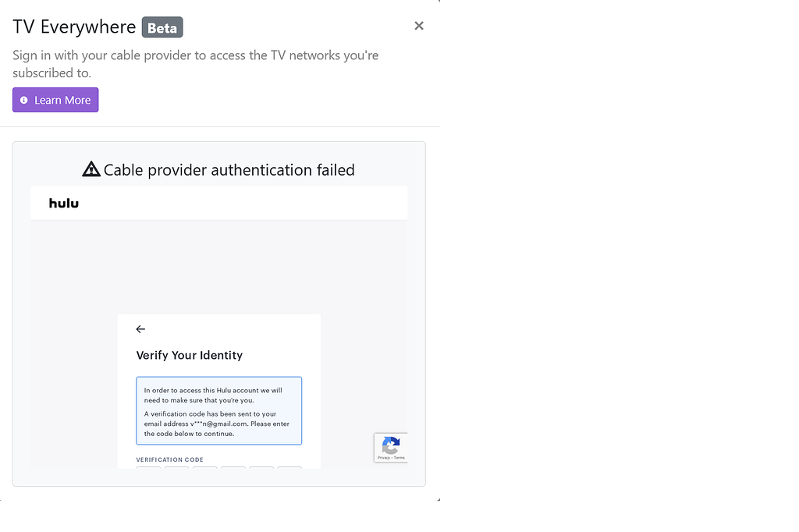The height and width of the screenshot is (532, 799).
Task: Click the Verify Your Identity heading
Action: pos(190,355)
